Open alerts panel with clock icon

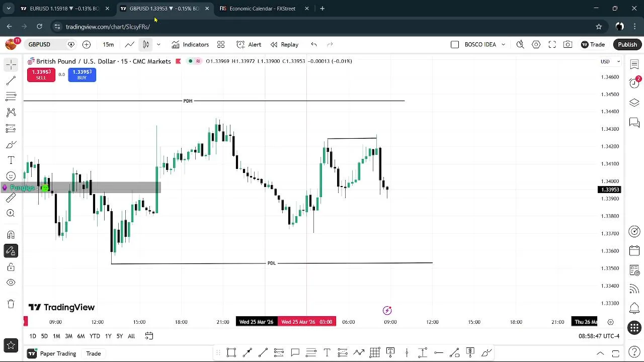click(634, 83)
